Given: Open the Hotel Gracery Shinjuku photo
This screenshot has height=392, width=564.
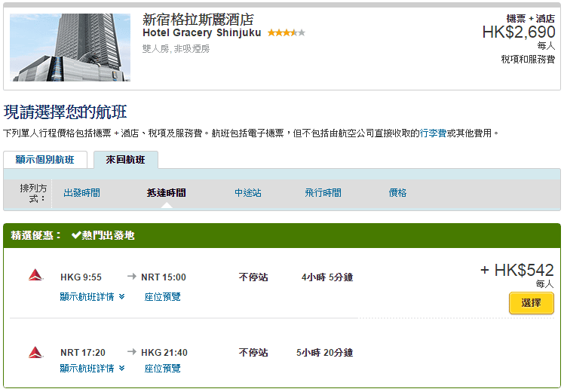Looking at the screenshot, I should click(70, 47).
